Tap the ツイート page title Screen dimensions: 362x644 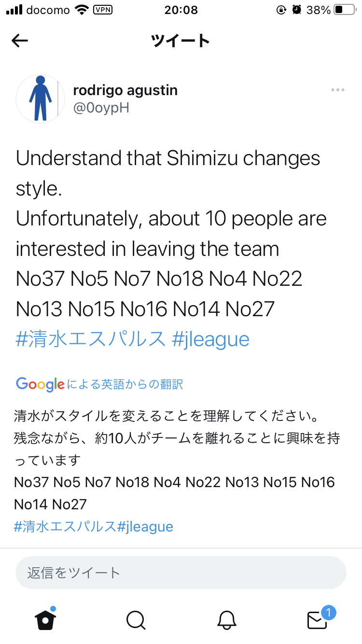(181, 41)
